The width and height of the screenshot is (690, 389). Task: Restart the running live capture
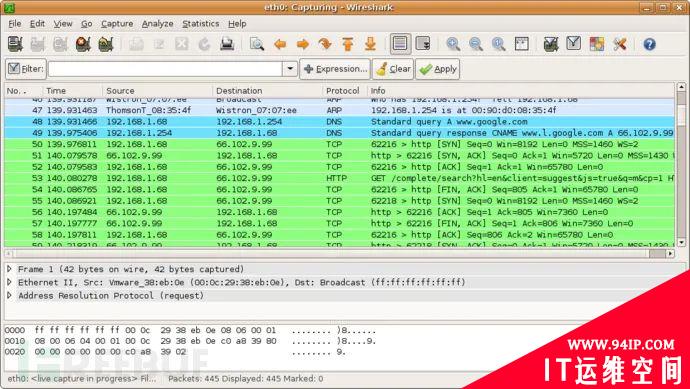[x=106, y=44]
